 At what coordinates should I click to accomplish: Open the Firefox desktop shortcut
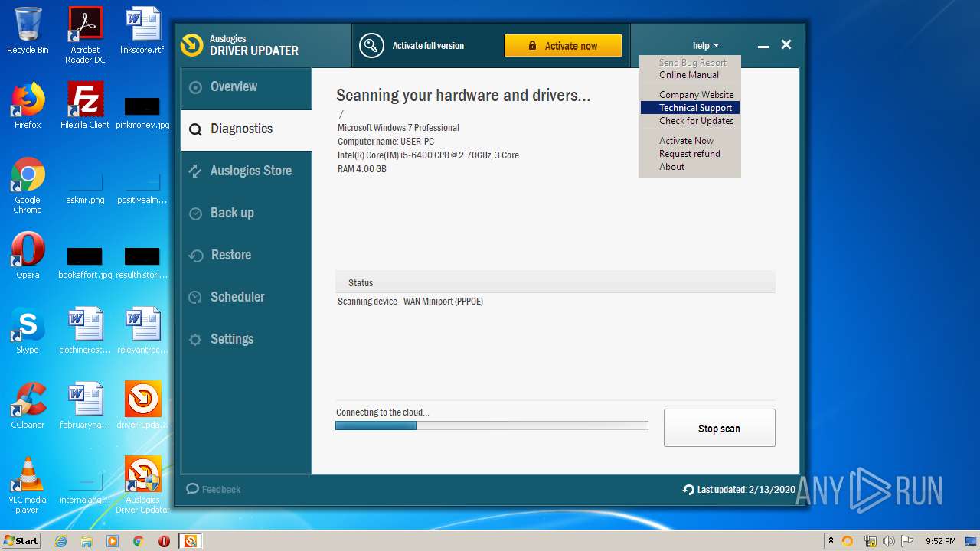(x=28, y=106)
